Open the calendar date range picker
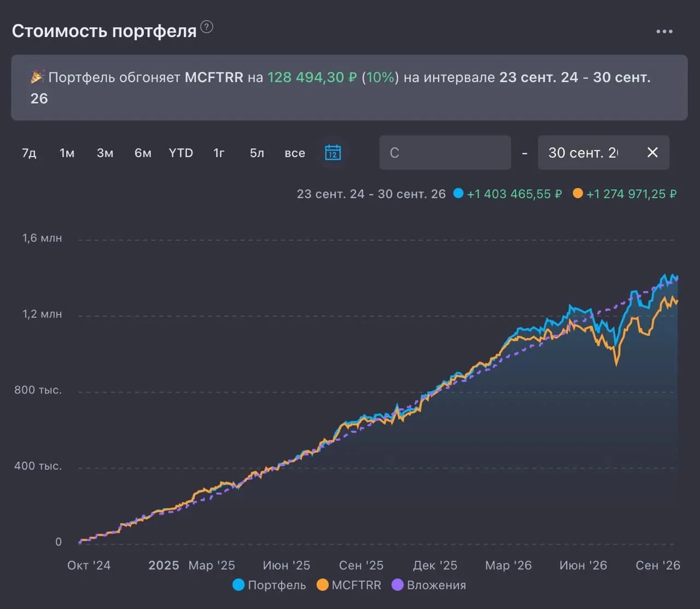700x609 pixels. (332, 153)
